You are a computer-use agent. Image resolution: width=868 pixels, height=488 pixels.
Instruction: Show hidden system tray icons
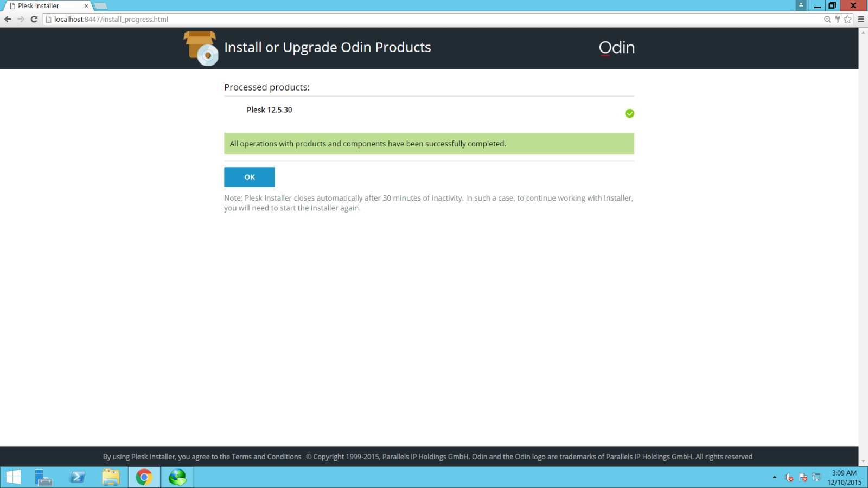point(774,477)
